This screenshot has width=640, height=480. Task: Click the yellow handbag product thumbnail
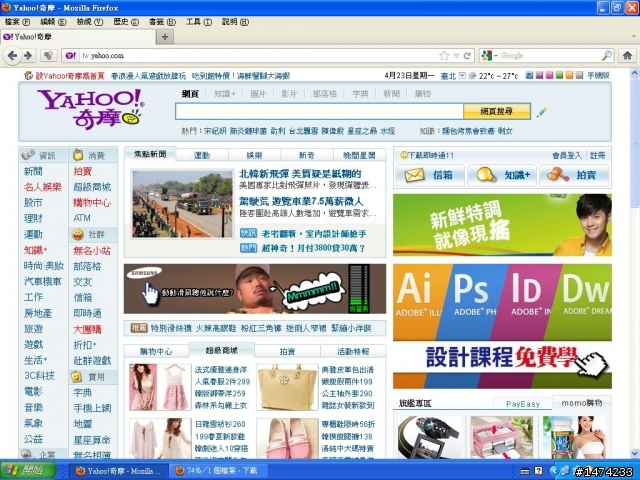(287, 387)
